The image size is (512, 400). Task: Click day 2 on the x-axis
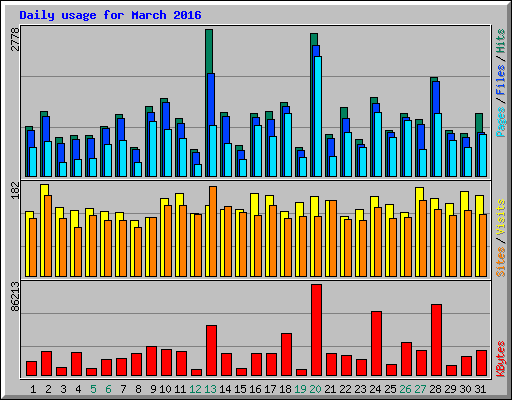click(48, 389)
